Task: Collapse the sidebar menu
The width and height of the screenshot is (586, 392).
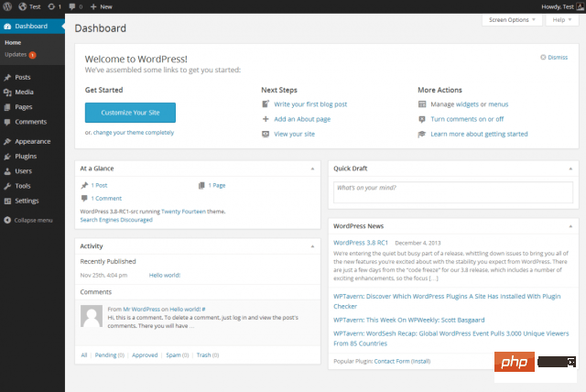Action: (28, 220)
